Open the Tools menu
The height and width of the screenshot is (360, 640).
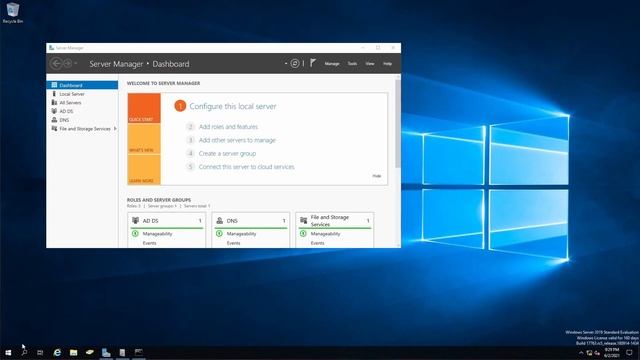(352, 64)
